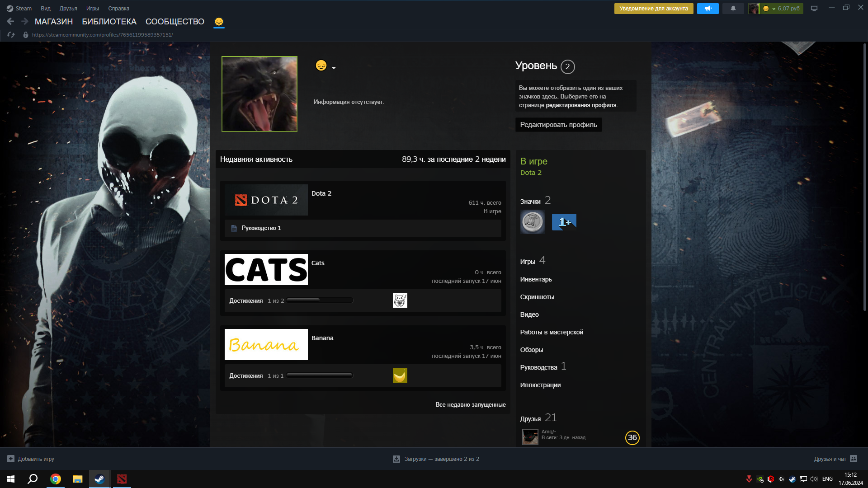Open the Вид menu

(x=46, y=9)
